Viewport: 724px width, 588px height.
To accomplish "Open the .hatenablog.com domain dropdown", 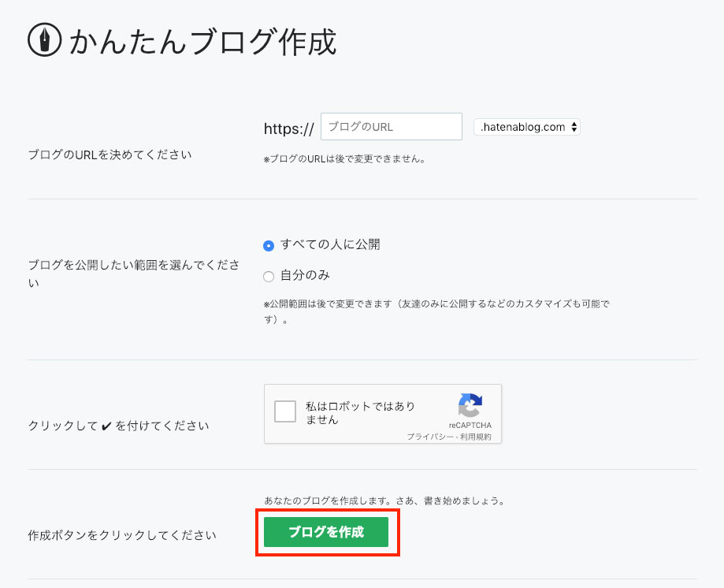I will (527, 126).
